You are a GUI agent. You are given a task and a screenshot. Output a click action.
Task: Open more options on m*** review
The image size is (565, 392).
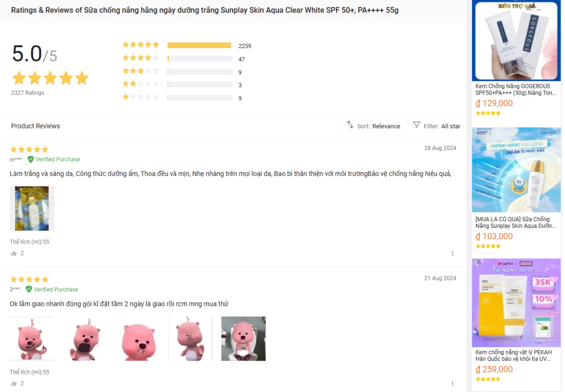point(452,253)
